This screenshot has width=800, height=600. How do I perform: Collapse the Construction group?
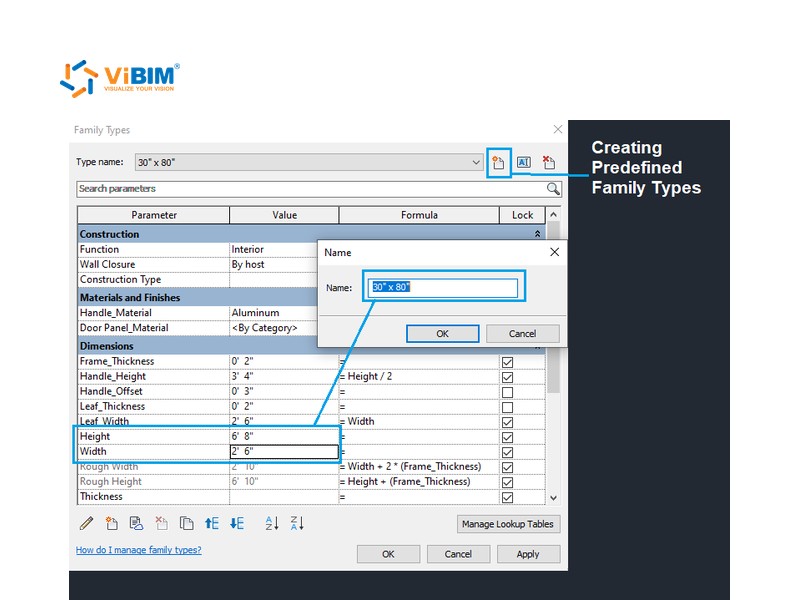tap(537, 234)
